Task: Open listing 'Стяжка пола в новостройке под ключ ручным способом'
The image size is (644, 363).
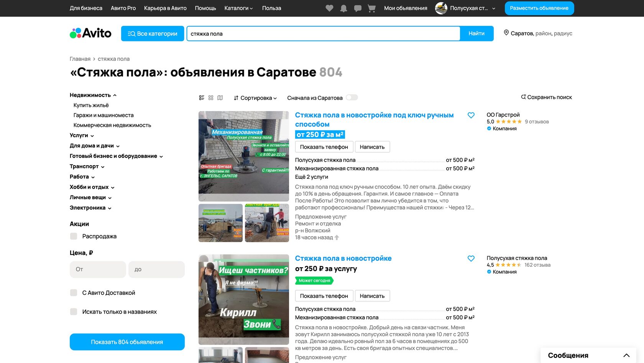Action: click(374, 120)
